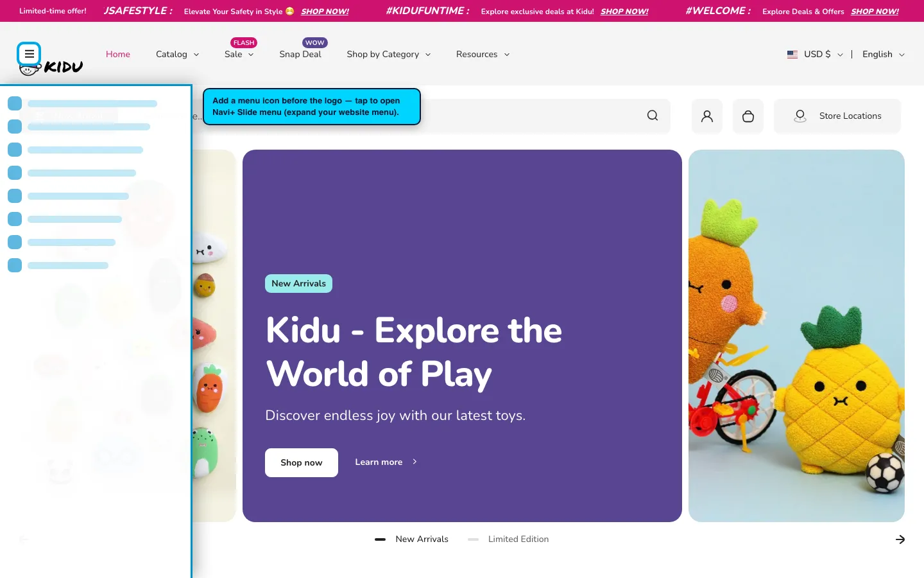Open the hamburger menu icon beside logo
Image resolution: width=924 pixels, height=578 pixels.
tap(29, 54)
